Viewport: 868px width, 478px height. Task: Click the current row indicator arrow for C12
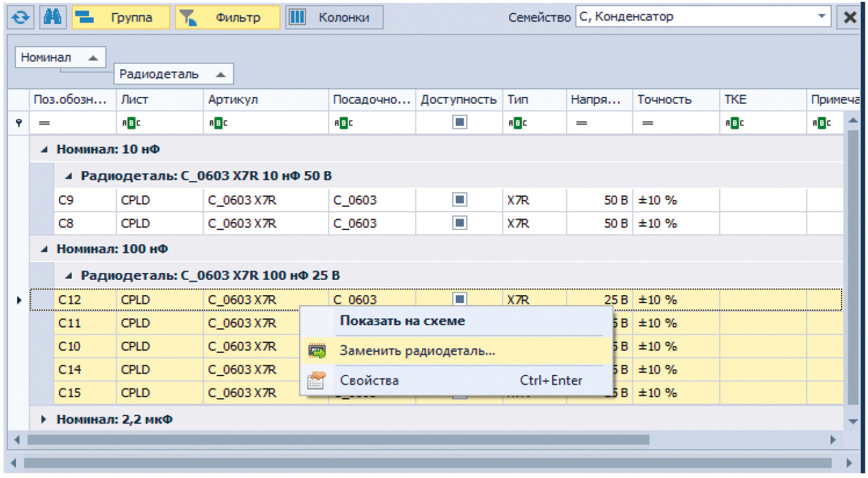(19, 300)
